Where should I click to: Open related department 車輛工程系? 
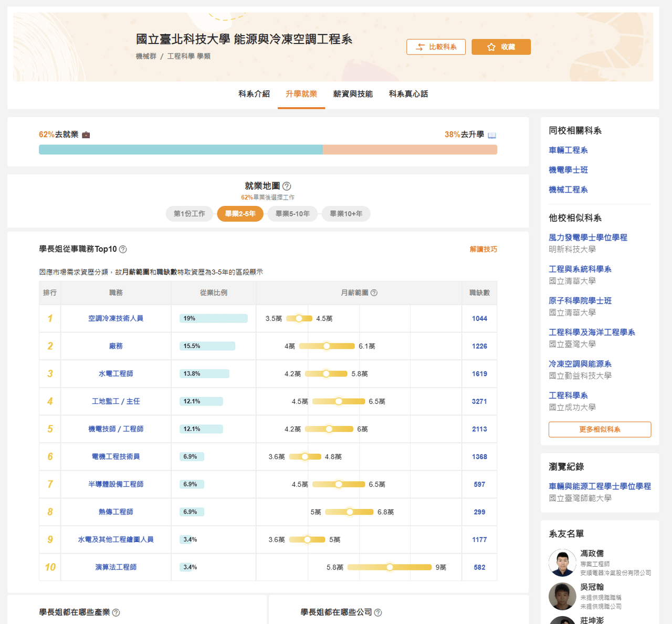pyautogui.click(x=568, y=150)
